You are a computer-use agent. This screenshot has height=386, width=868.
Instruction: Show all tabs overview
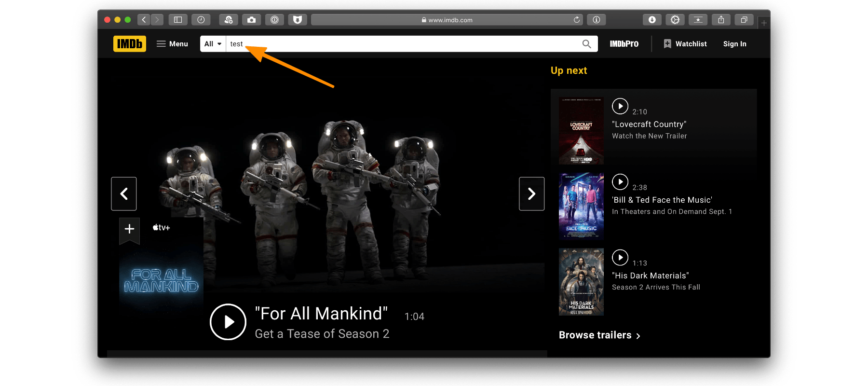[744, 20]
